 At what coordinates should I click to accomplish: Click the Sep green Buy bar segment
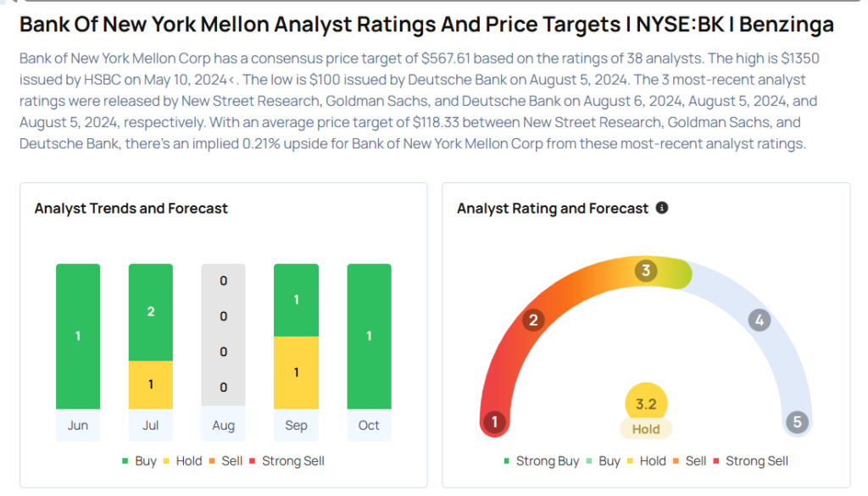click(x=296, y=300)
